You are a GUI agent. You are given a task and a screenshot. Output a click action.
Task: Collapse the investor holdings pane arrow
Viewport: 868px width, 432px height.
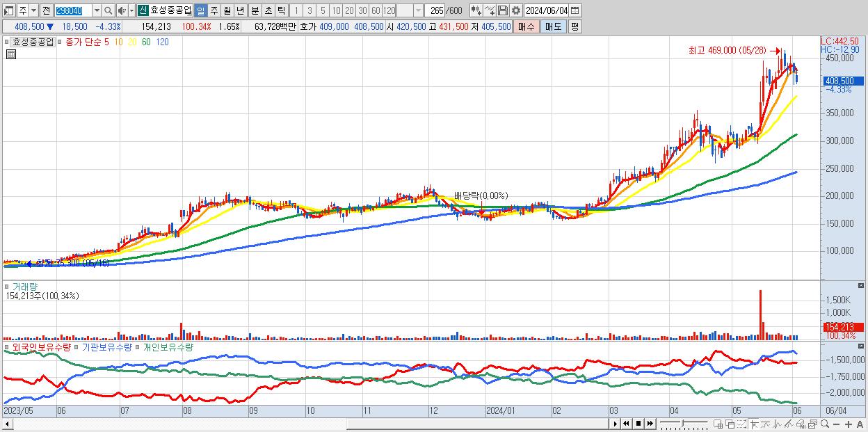[x=861, y=346]
